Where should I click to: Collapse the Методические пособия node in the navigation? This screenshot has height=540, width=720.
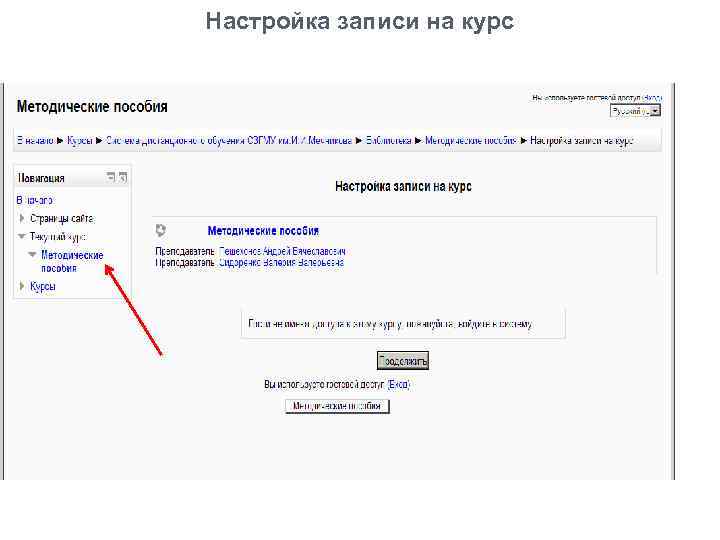(x=32, y=254)
